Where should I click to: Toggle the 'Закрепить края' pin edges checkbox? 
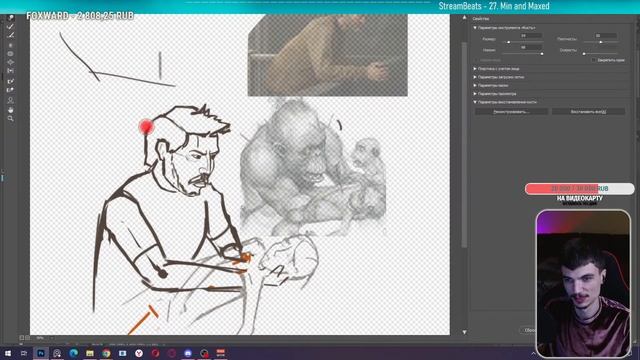coord(593,60)
